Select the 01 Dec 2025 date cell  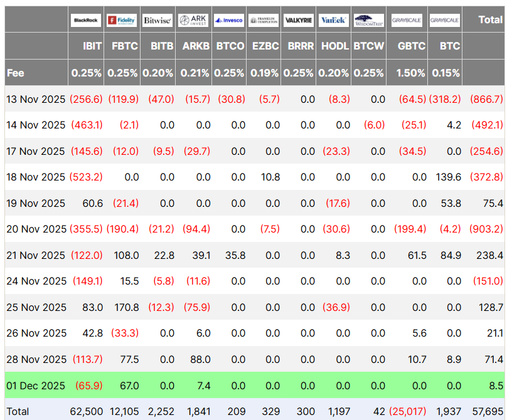click(x=36, y=386)
